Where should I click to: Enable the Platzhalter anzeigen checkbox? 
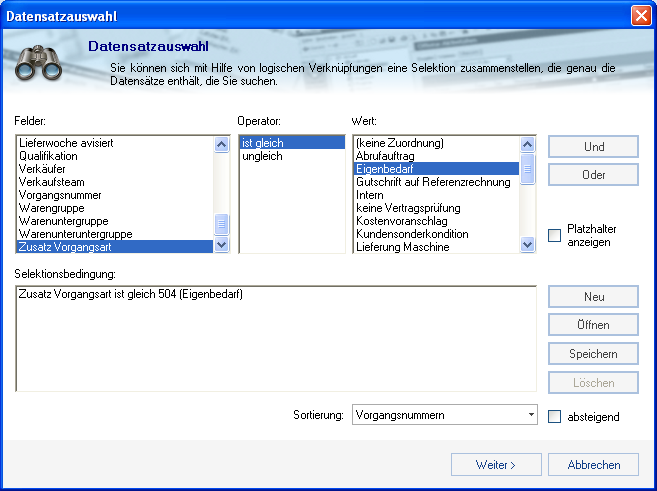coord(555,235)
